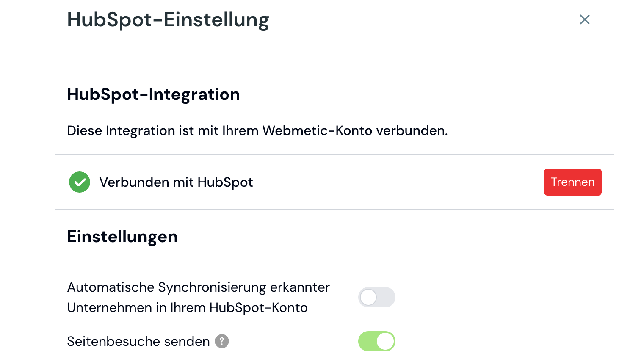Select the Verbunden mit HubSpot status text

pos(176,182)
